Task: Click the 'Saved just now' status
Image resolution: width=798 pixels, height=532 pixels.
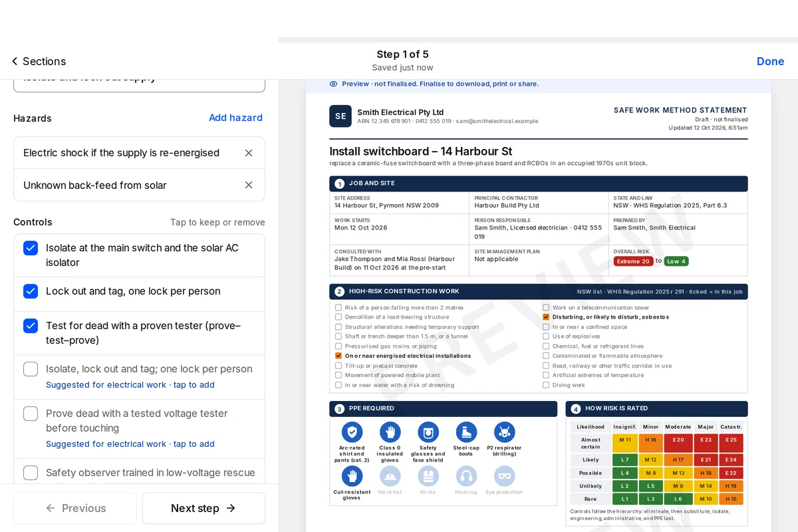Action: (x=402, y=68)
